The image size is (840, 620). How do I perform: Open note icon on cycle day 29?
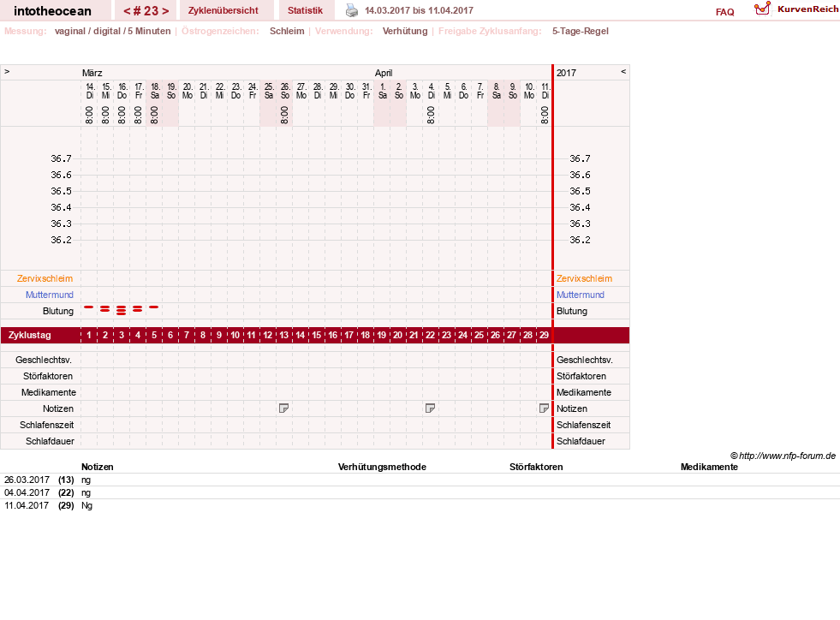(544, 408)
